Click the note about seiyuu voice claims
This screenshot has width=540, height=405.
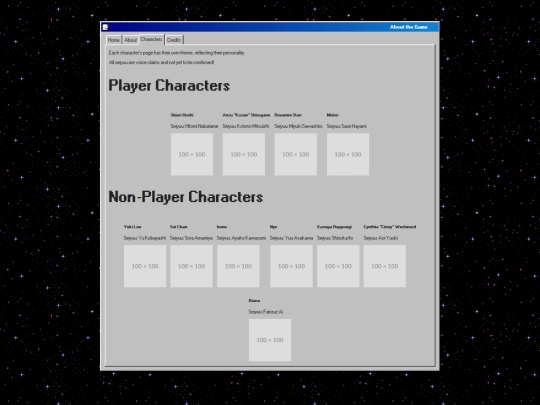161,62
